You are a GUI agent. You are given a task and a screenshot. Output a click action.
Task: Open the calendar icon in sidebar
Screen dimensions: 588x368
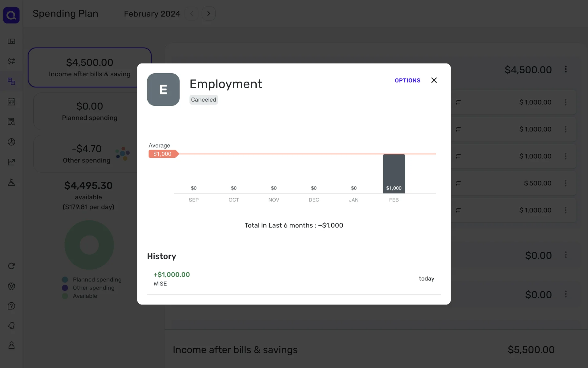[x=11, y=102]
